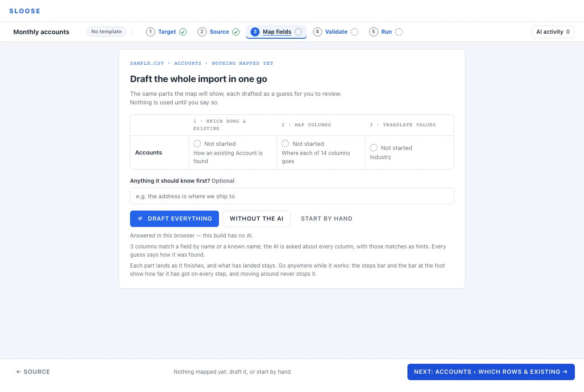Click the Draft the whole import in one go heading

pos(198,79)
